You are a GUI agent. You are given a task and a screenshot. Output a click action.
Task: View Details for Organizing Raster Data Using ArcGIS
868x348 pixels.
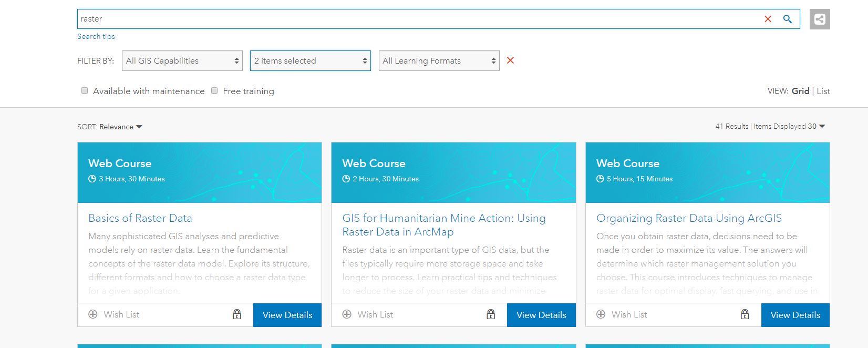coord(795,315)
